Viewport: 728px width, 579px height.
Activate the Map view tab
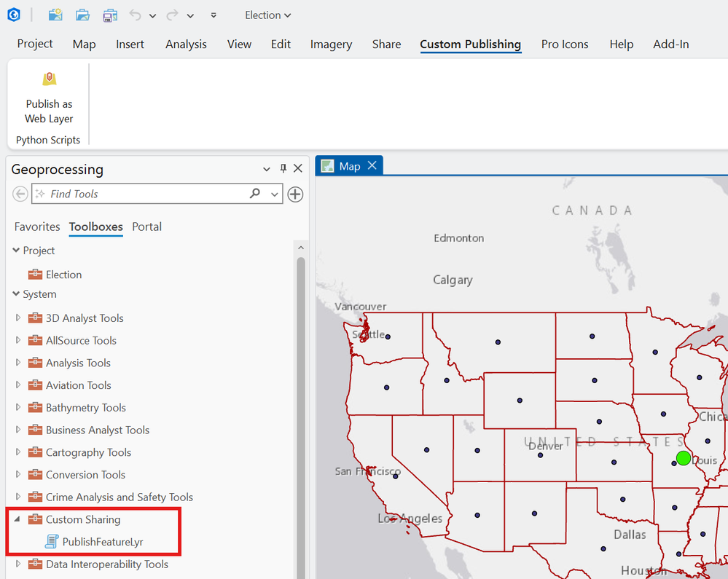click(349, 166)
